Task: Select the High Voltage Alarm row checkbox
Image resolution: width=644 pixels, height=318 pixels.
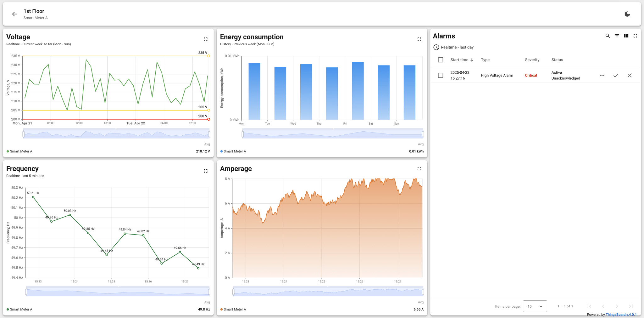Action: 441,76
